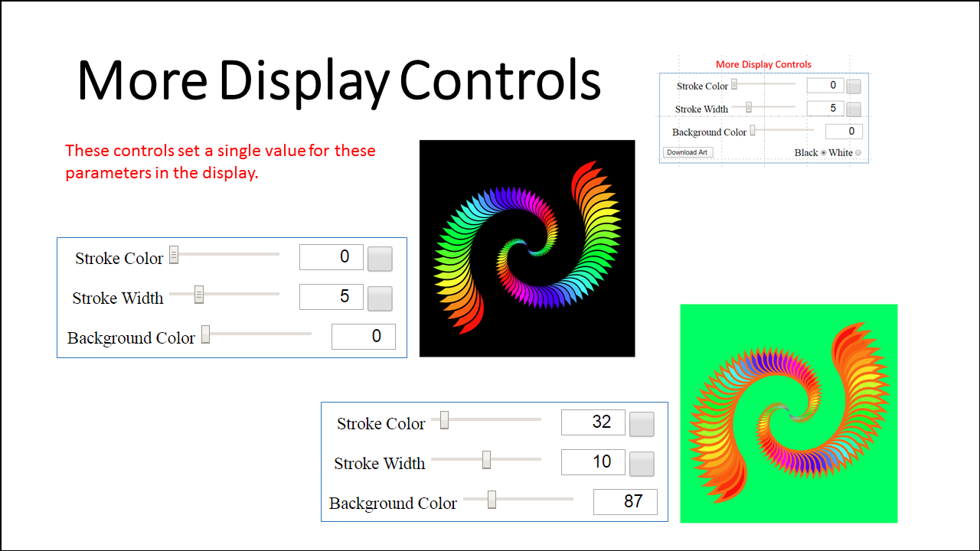Click the Background Color slider handle in the value 87 panel
980x551 pixels.
[x=492, y=499]
